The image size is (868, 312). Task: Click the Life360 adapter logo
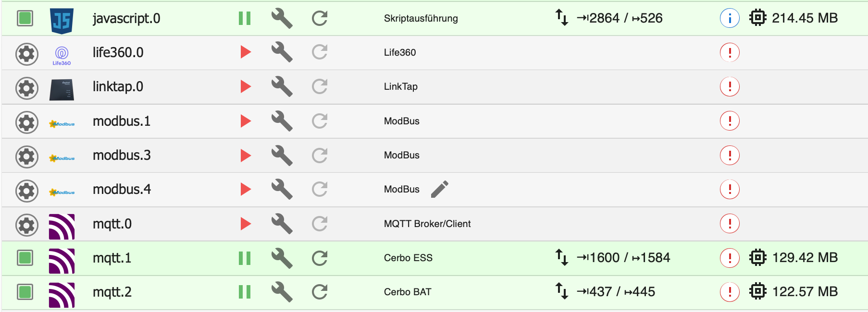62,55
